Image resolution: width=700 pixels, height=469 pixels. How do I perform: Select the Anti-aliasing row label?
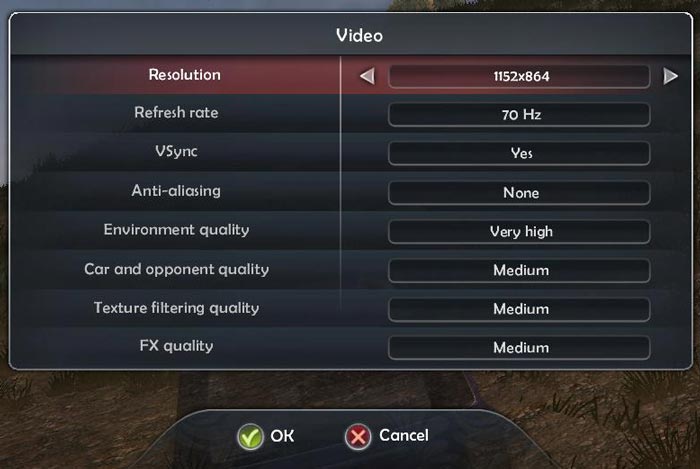[x=176, y=191]
